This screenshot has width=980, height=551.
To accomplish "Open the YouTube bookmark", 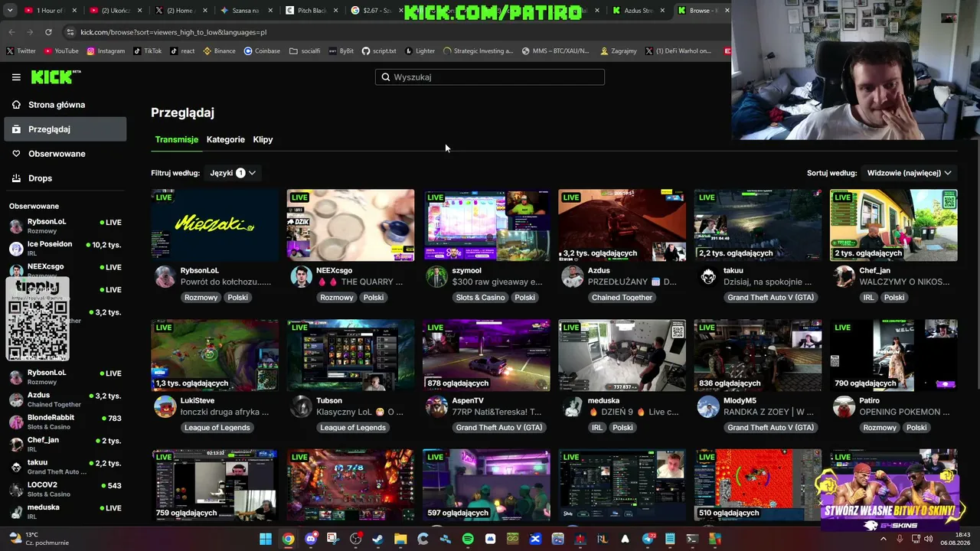I will pyautogui.click(x=61, y=51).
